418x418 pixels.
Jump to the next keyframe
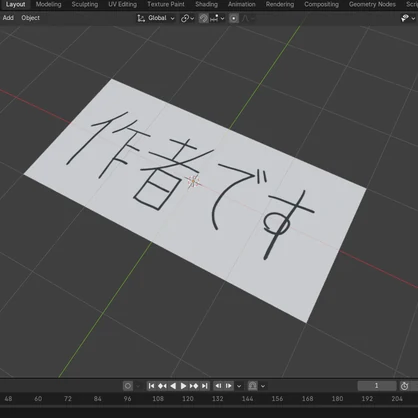[194, 386]
